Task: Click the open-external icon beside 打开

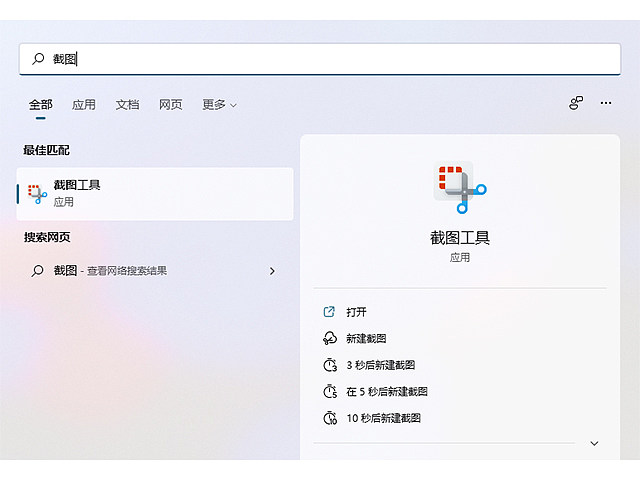Action: pos(329,312)
